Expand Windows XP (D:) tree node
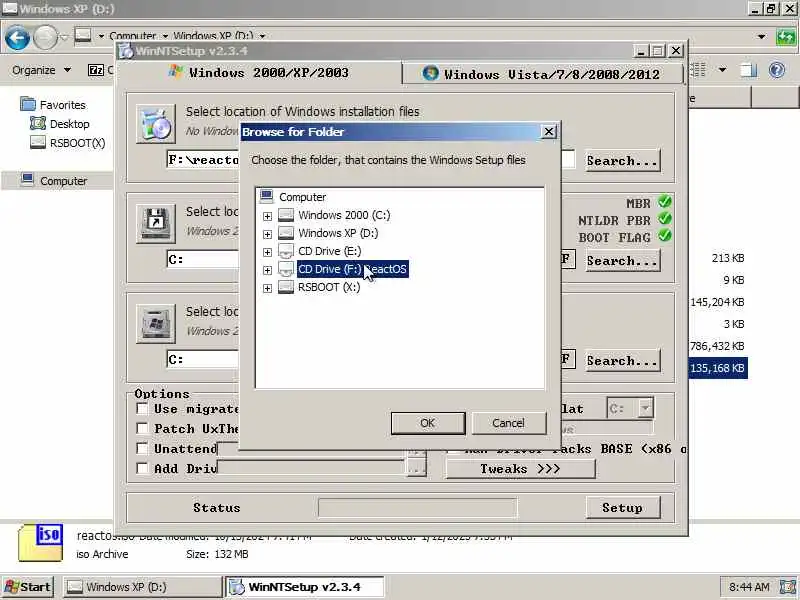The width and height of the screenshot is (800, 600). point(267,234)
